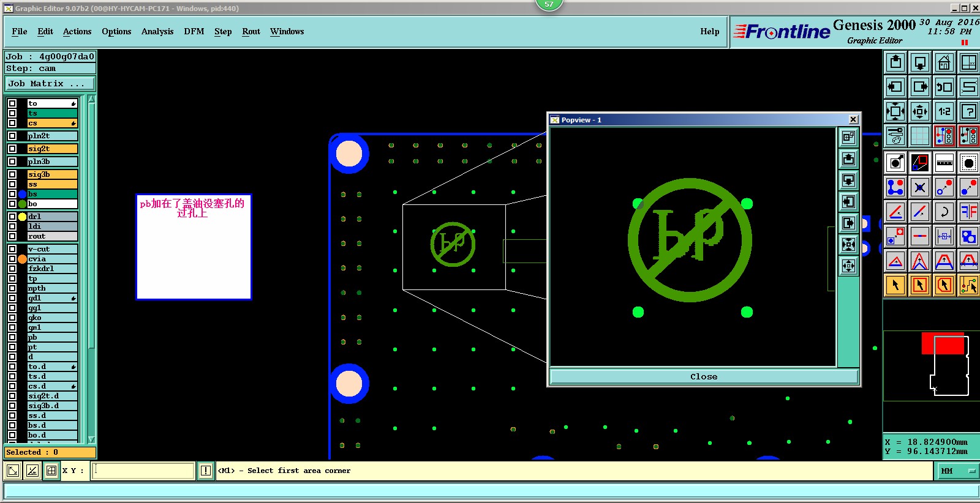Image resolution: width=980 pixels, height=503 pixels.
Task: Open the MM units dropdown
Action: point(958,471)
